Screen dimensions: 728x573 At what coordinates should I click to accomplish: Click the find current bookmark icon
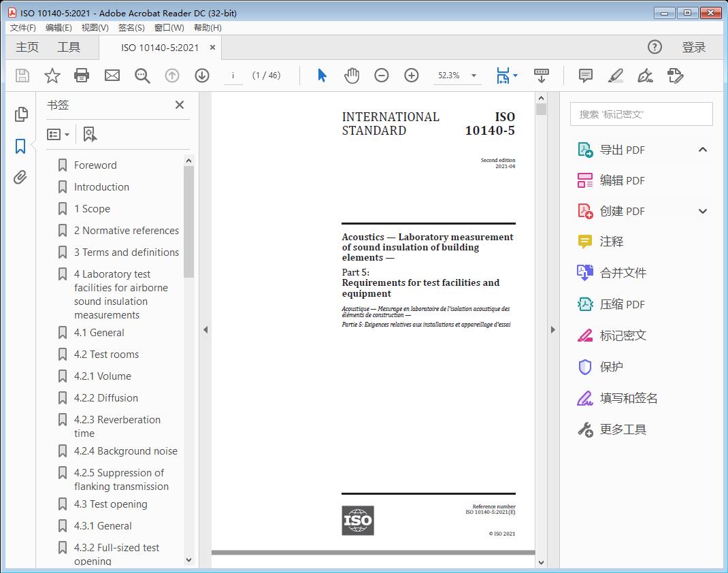[90, 134]
